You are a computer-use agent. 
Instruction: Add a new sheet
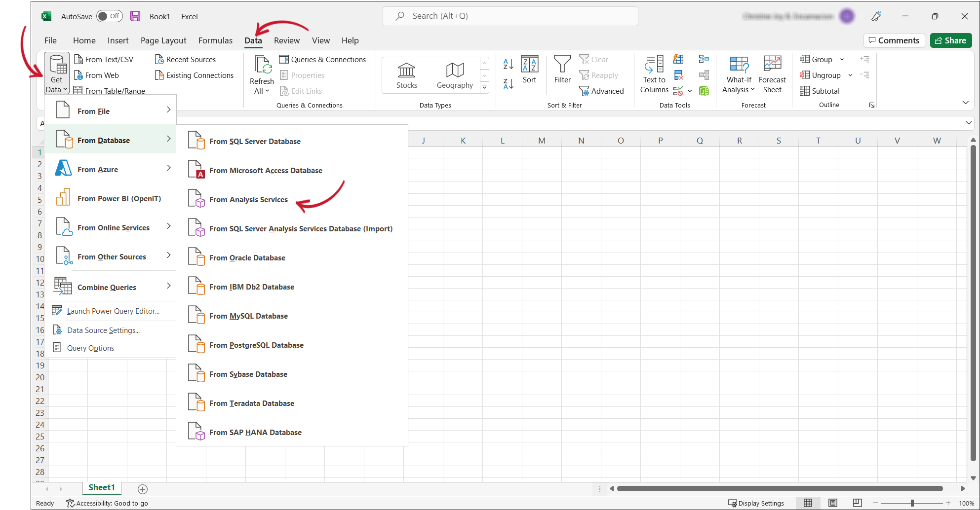pos(143,489)
